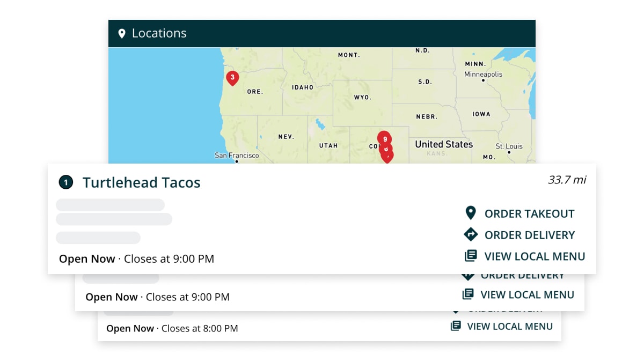Click San Francisco label on the map
Viewport: 644px width, 362px height.
click(x=237, y=156)
